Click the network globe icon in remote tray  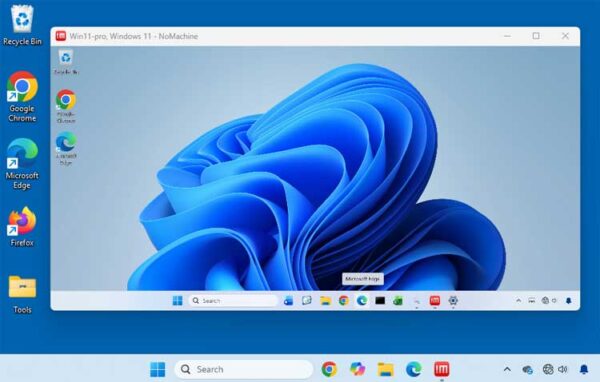545,301
